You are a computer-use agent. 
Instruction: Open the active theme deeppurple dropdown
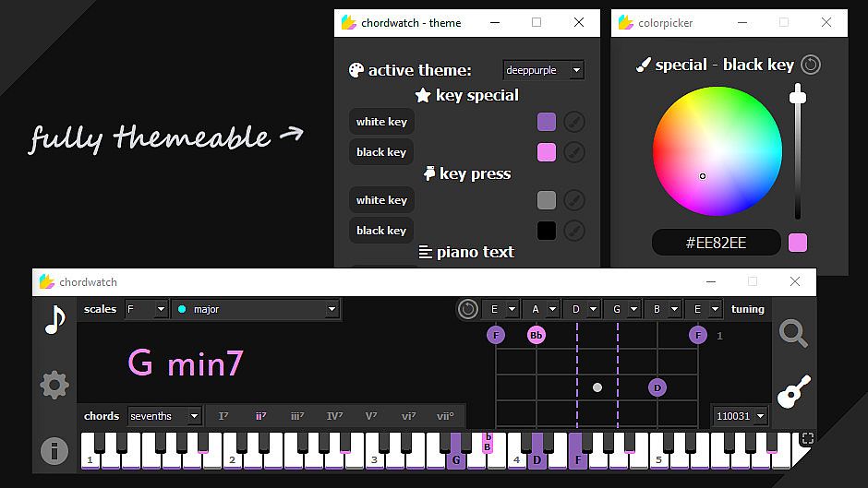[x=543, y=70]
